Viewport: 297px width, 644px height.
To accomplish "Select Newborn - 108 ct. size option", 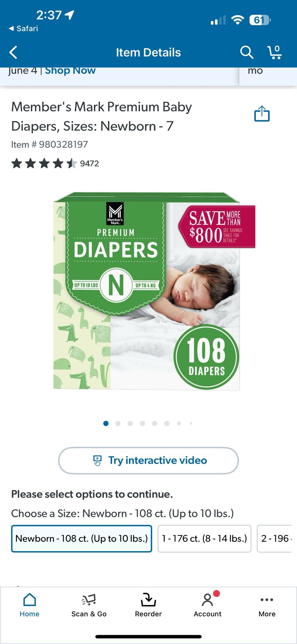I will (x=81, y=539).
